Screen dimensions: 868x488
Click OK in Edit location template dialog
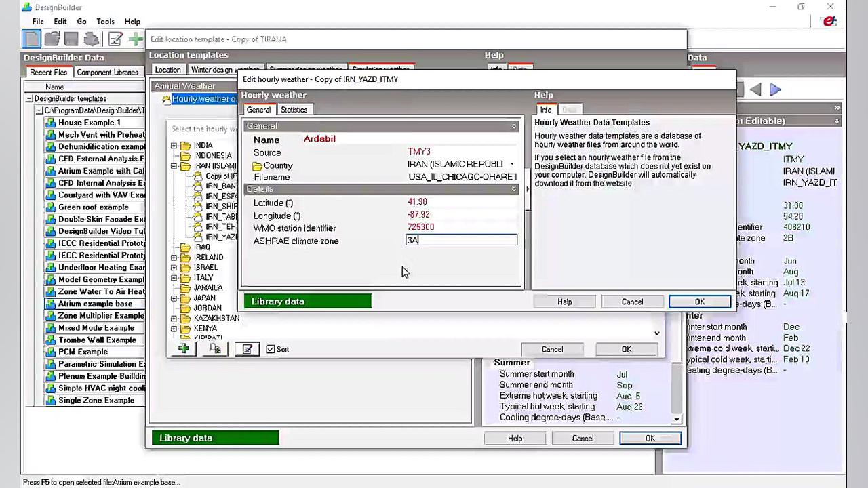click(650, 439)
